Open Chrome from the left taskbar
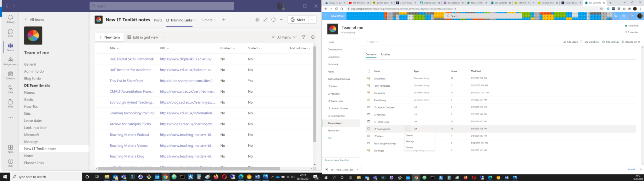Viewport: 644px width, 181px height. pyautogui.click(x=165, y=177)
